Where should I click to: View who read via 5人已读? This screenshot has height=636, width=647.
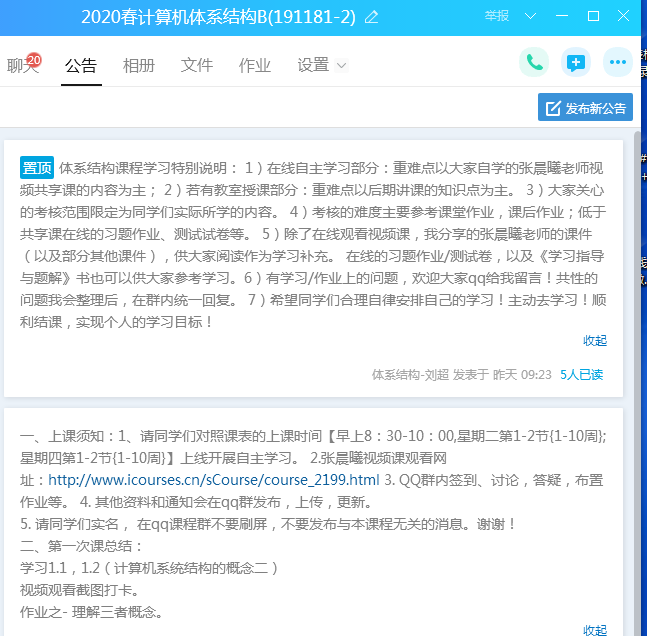[582, 374]
